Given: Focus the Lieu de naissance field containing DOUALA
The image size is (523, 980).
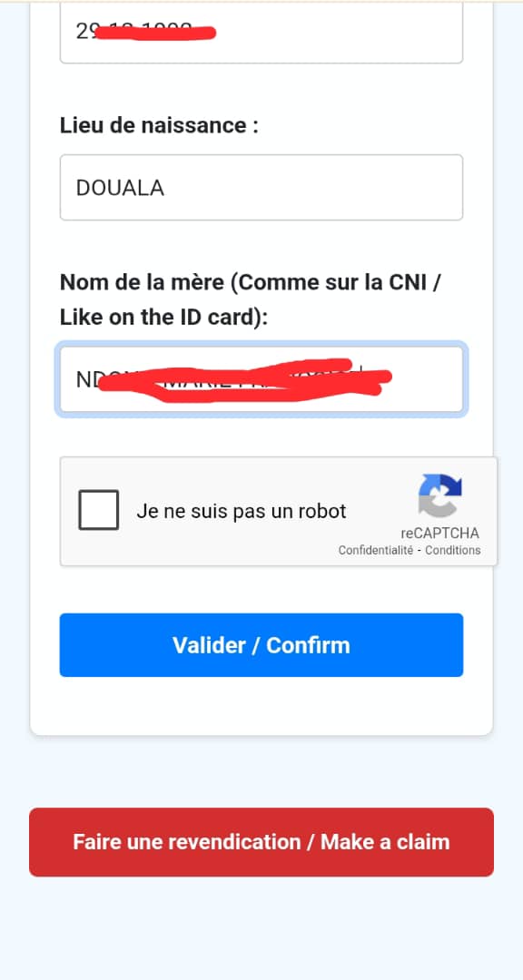Looking at the screenshot, I should 261,188.
